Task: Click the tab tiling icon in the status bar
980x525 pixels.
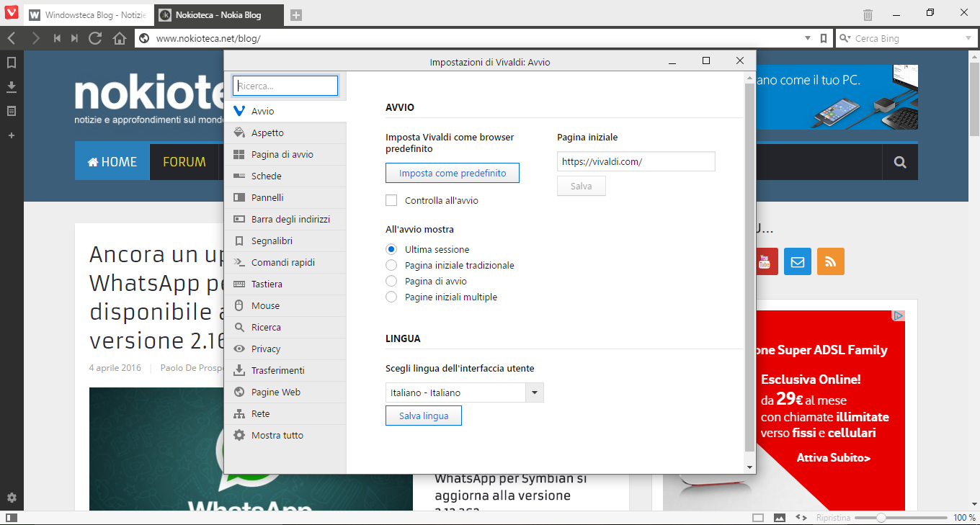Action: click(x=758, y=518)
